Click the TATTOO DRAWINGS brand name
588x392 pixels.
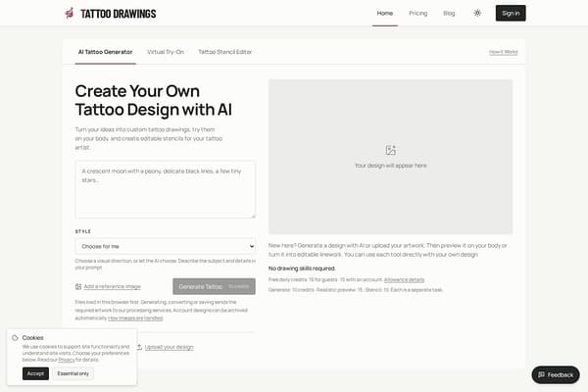[x=119, y=14]
